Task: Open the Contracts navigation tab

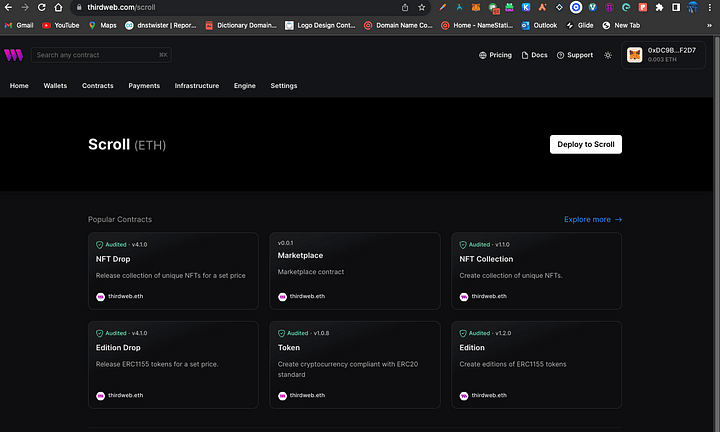Action: [97, 86]
